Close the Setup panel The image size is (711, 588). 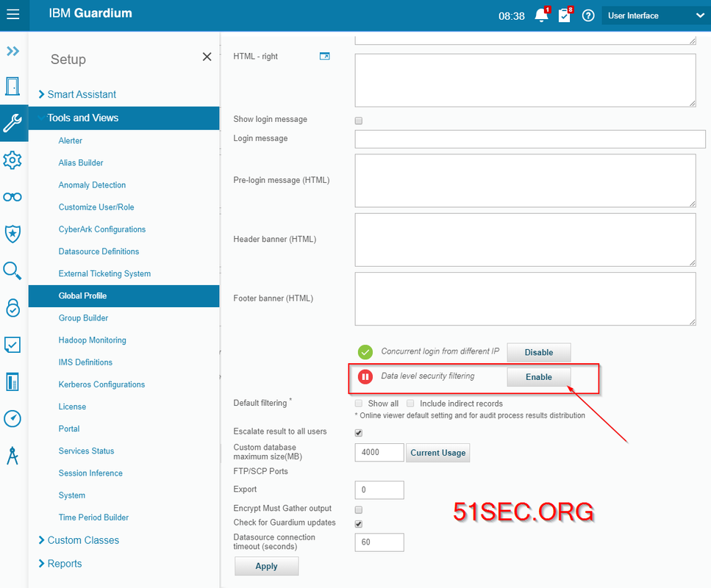207,57
